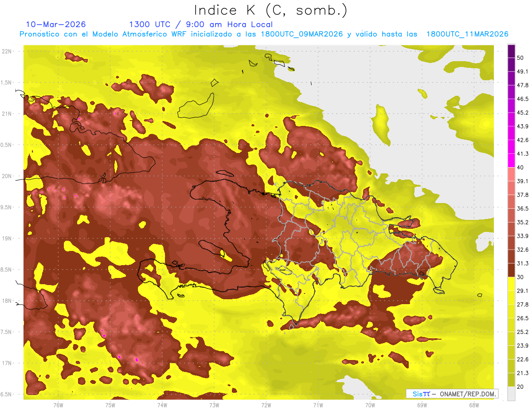Click the WRF model forecast description line
The width and height of the screenshot is (532, 411).
pyautogui.click(x=264, y=34)
